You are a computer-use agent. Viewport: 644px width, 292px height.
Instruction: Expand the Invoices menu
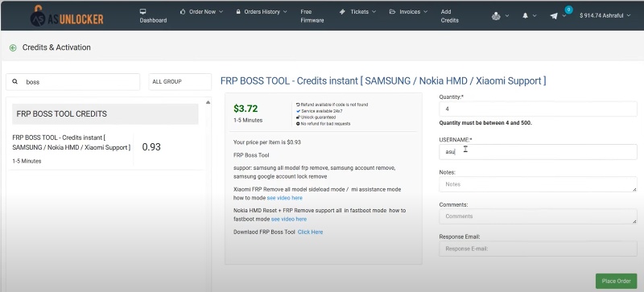(409, 11)
